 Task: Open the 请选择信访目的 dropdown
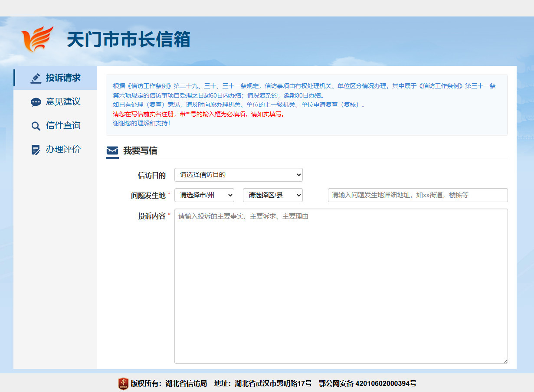click(x=238, y=175)
